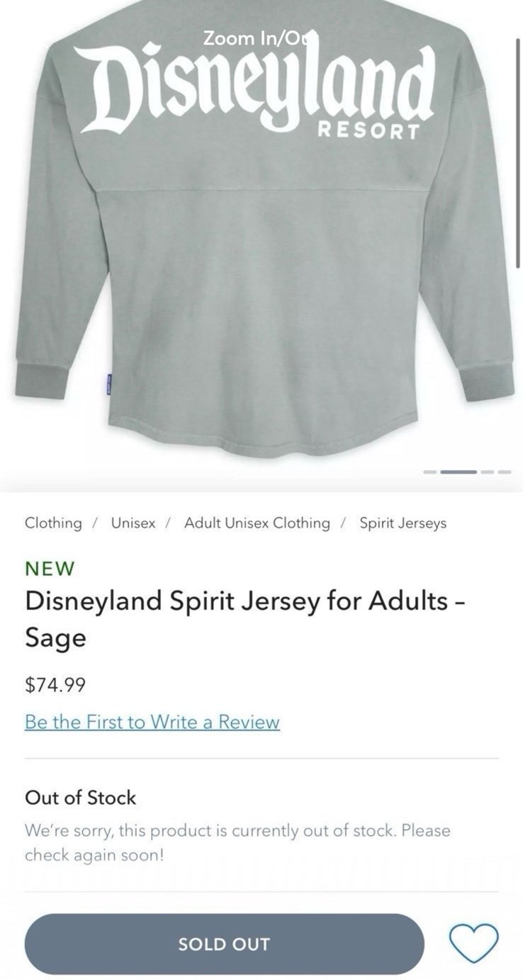This screenshot has height=980, width=523.
Task: Click the $74.99 price
Action: (55, 685)
